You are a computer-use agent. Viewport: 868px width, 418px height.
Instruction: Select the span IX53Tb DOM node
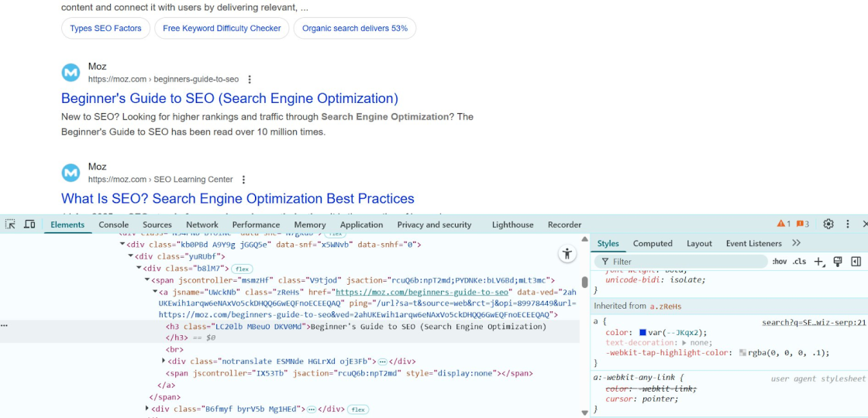pyautogui.click(x=349, y=373)
